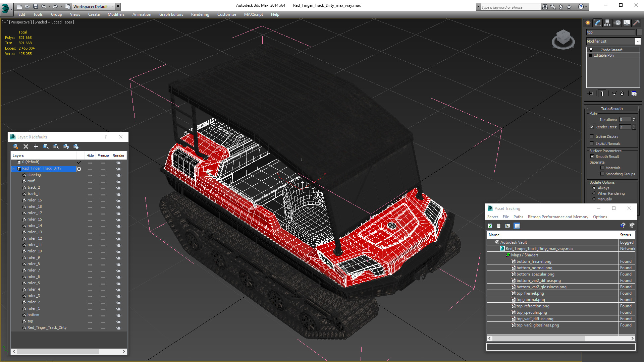Click the Status column header in Asset Tracking

point(627,235)
